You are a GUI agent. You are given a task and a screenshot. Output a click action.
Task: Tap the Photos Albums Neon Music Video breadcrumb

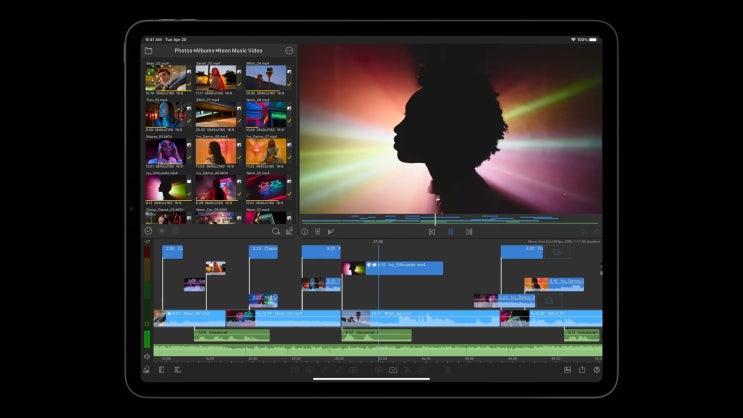[218, 50]
